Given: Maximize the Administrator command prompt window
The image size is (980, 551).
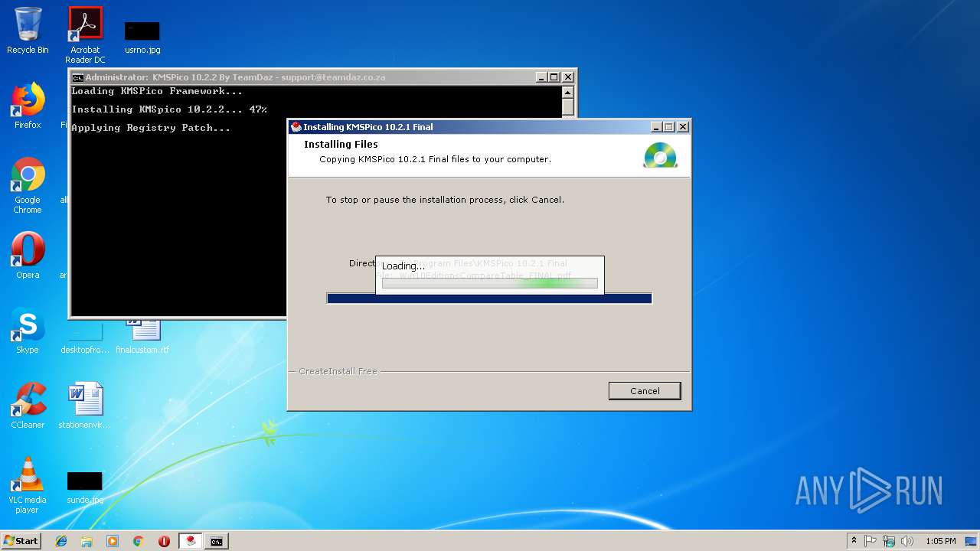Looking at the screenshot, I should point(554,77).
